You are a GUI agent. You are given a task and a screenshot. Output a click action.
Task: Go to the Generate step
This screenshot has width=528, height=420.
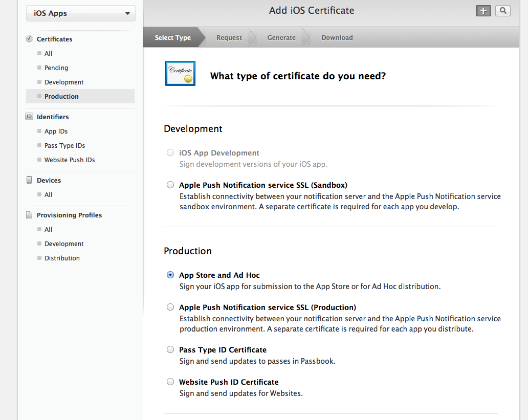pyautogui.click(x=281, y=37)
